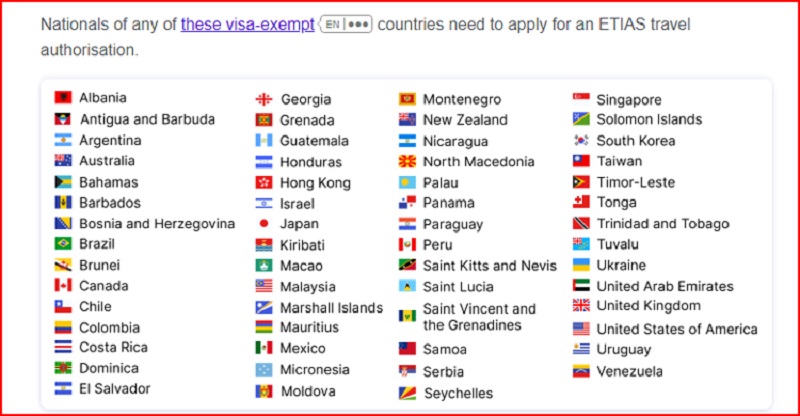
Task: Click the Brazil flag icon
Action: click(x=63, y=244)
